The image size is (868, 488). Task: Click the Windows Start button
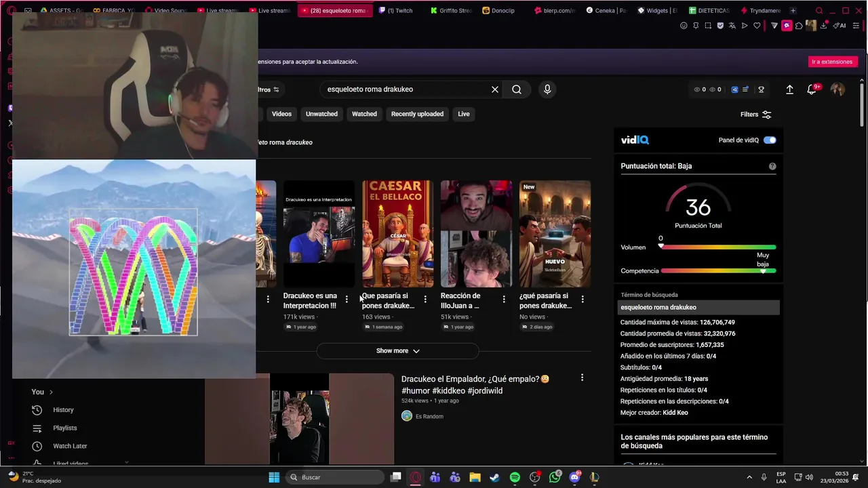(274, 477)
